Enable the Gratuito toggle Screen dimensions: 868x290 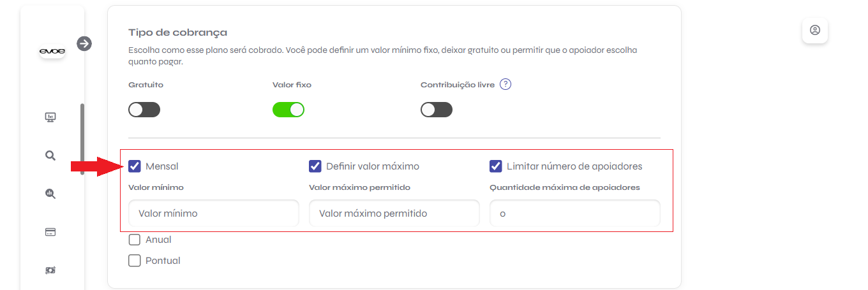(x=144, y=110)
